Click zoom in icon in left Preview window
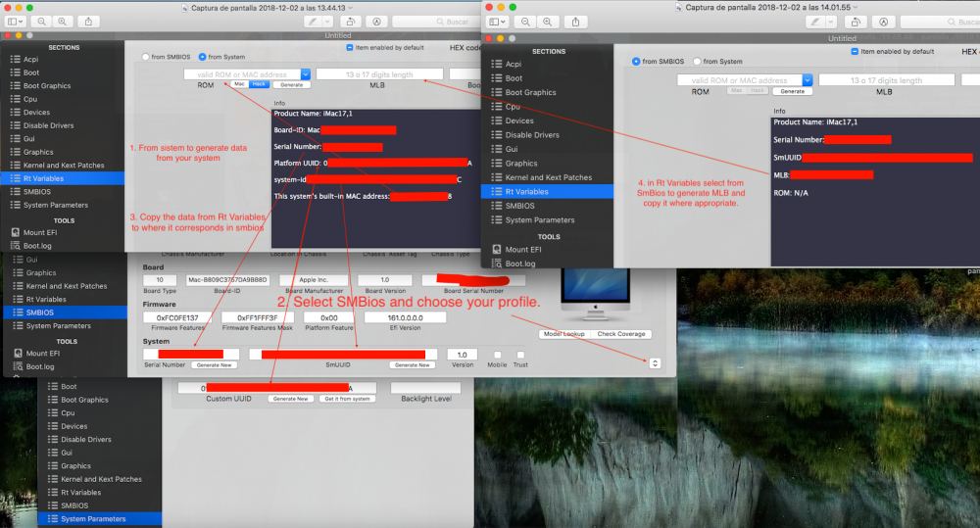The height and width of the screenshot is (528, 980). (62, 22)
